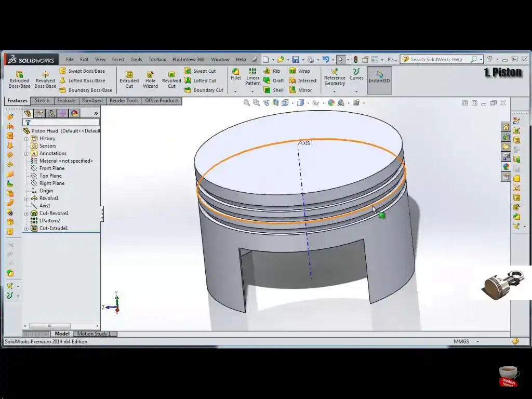Expand the Cut-Revolve1 feature node
Image resolution: width=532 pixels, height=399 pixels.
click(x=26, y=214)
